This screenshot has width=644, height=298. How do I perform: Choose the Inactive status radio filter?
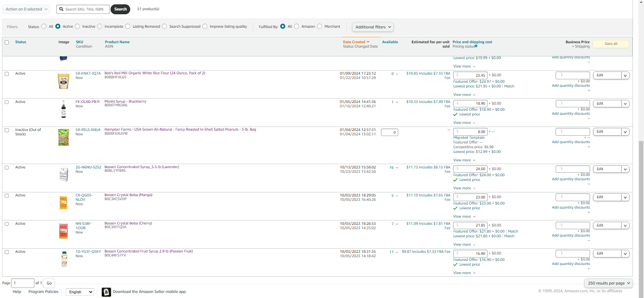click(78, 26)
